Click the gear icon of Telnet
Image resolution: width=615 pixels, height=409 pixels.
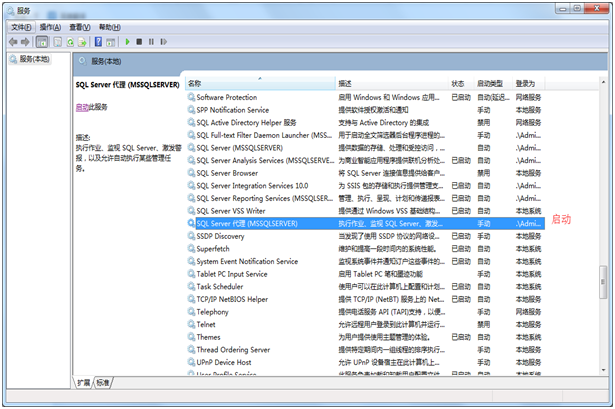pos(191,324)
